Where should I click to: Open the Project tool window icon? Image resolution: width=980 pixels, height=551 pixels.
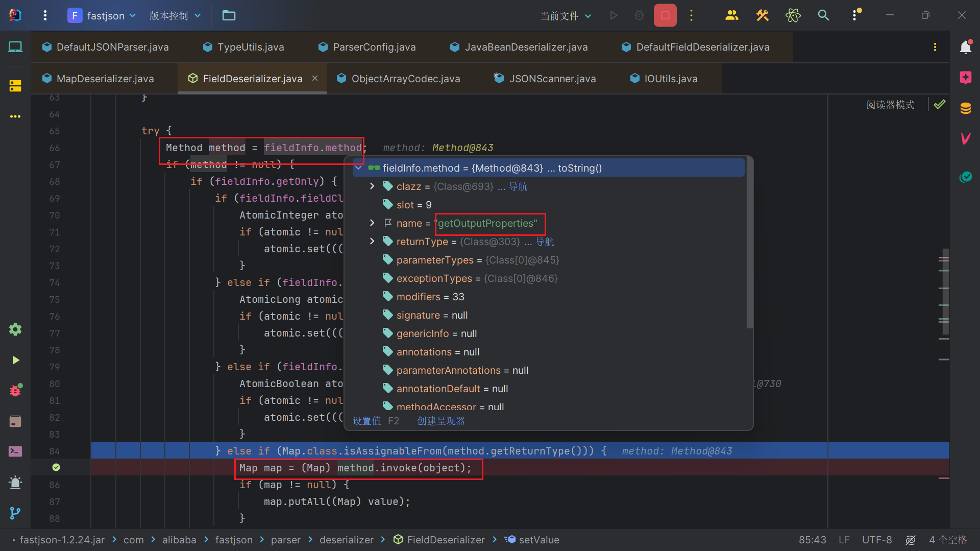point(15,47)
